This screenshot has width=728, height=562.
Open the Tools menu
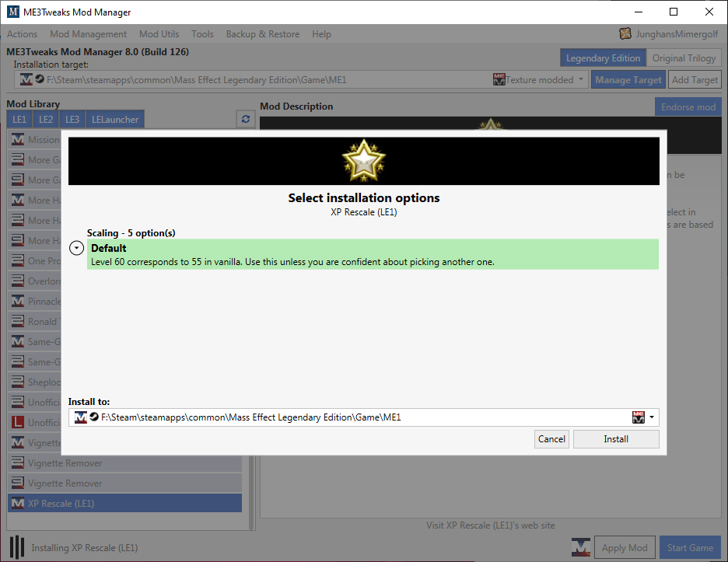(x=202, y=34)
